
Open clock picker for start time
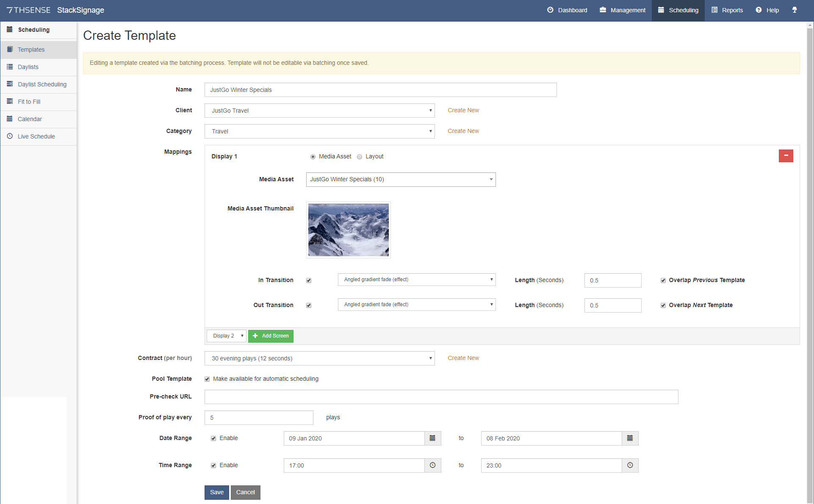click(x=432, y=465)
